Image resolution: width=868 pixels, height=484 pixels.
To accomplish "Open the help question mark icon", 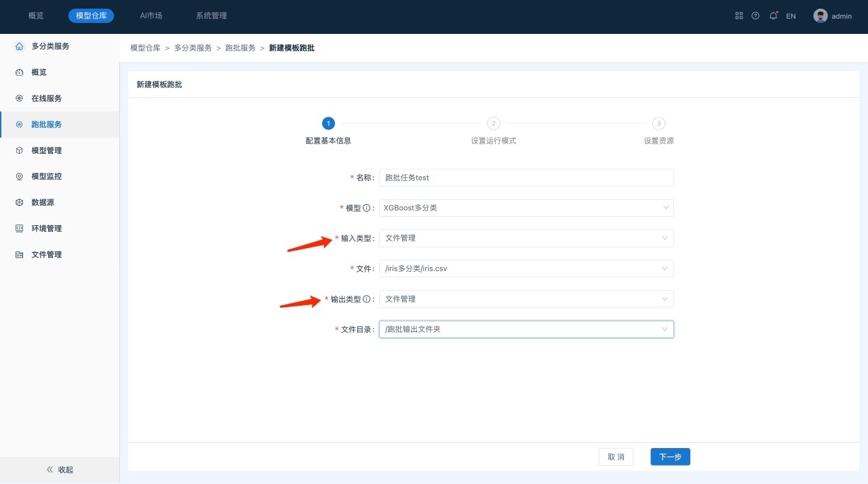I will pyautogui.click(x=755, y=16).
